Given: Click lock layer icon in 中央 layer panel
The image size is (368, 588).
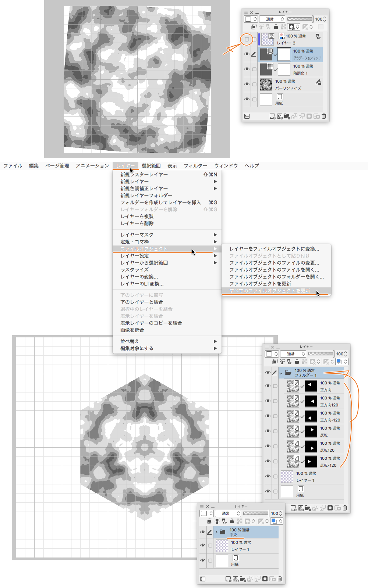Looking at the screenshot, I should (x=232, y=521).
